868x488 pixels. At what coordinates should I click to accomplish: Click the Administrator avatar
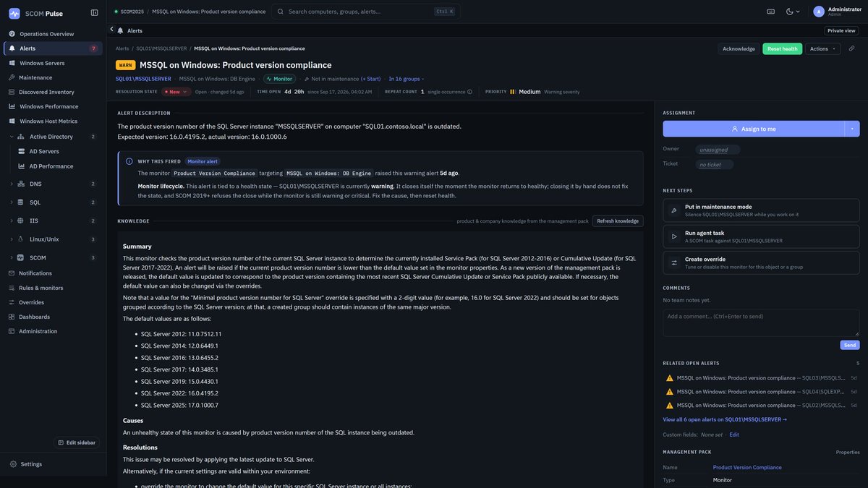(819, 12)
